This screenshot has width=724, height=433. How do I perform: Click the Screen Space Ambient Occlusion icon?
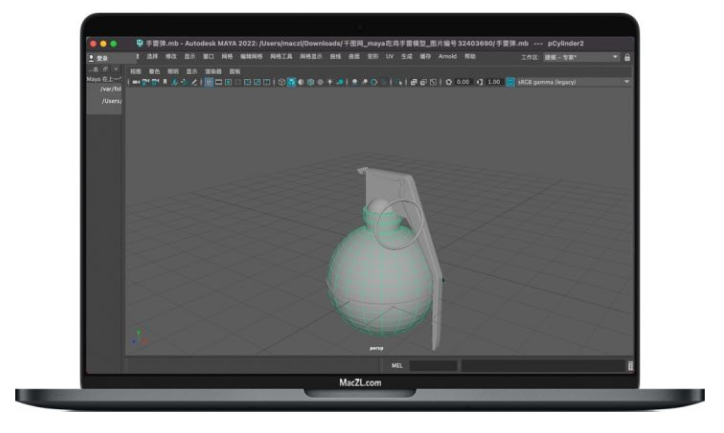click(x=355, y=82)
